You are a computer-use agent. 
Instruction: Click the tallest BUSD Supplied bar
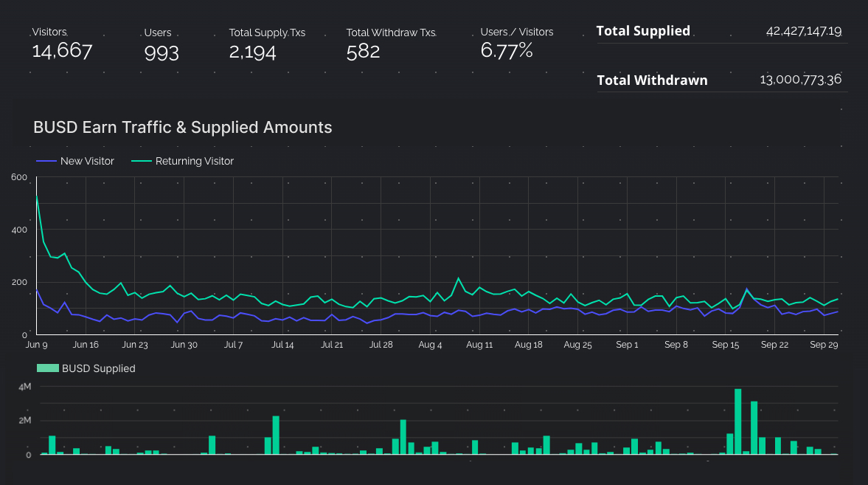(x=737, y=421)
